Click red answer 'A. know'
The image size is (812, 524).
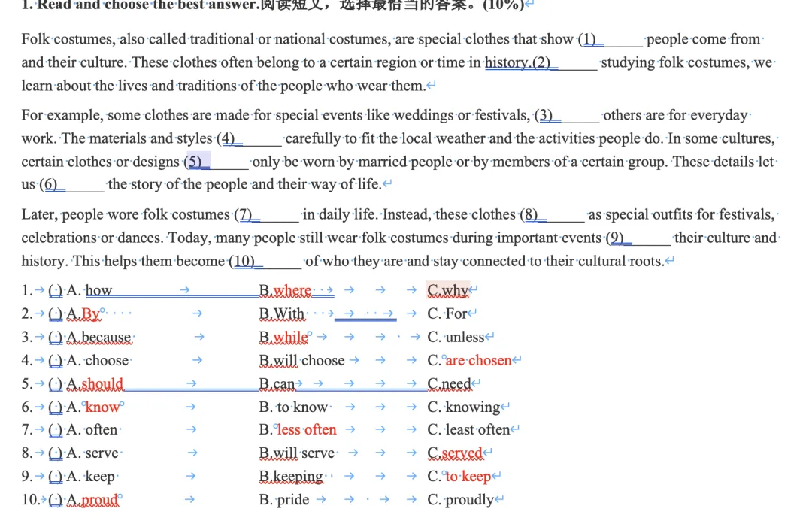(93, 407)
